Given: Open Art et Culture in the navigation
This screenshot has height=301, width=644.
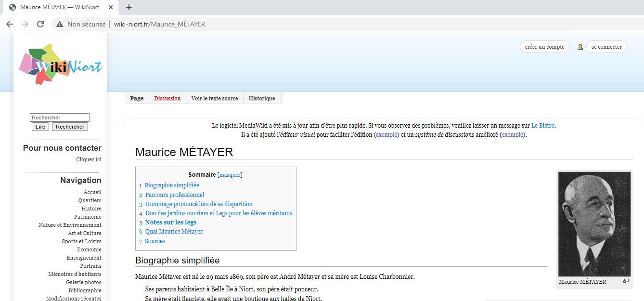Looking at the screenshot, I should click(x=85, y=233).
